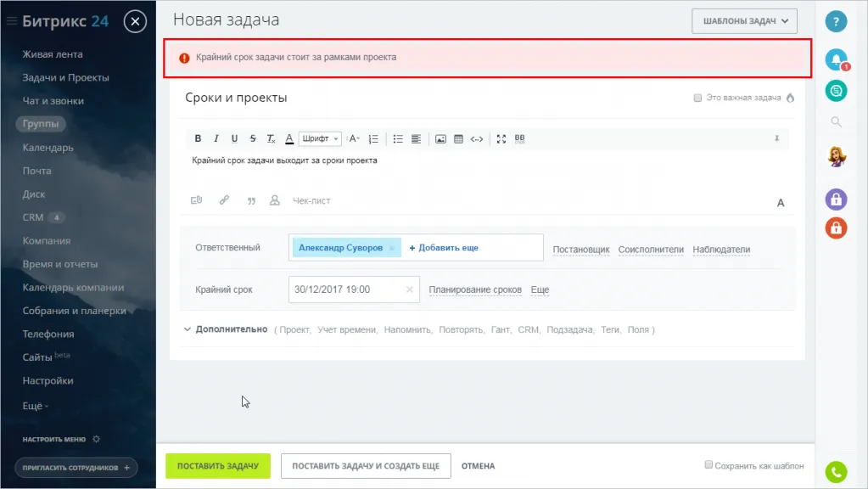Go to 'Календарь' in the sidebar menu
868x489 pixels.
point(48,148)
